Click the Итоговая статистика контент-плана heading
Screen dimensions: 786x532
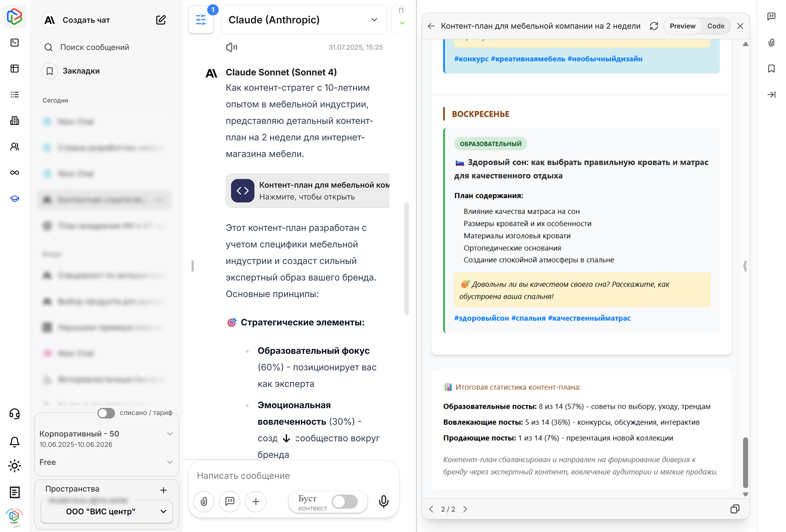coord(518,387)
